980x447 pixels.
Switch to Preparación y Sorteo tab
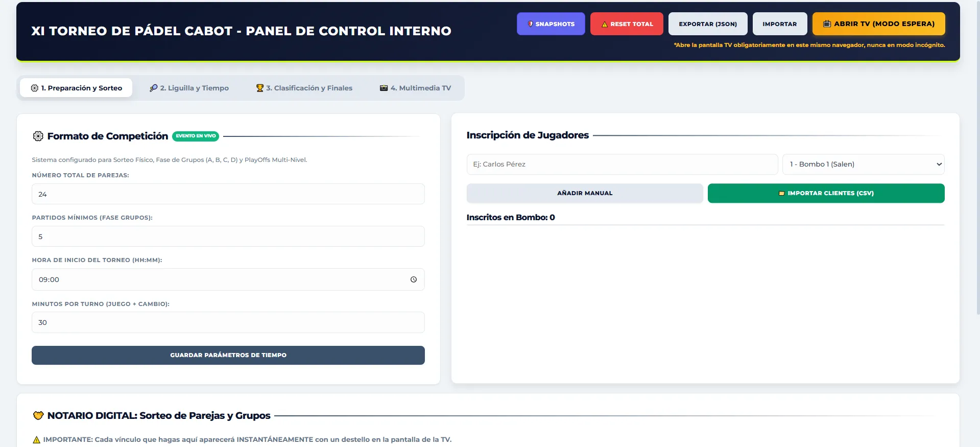(76, 88)
